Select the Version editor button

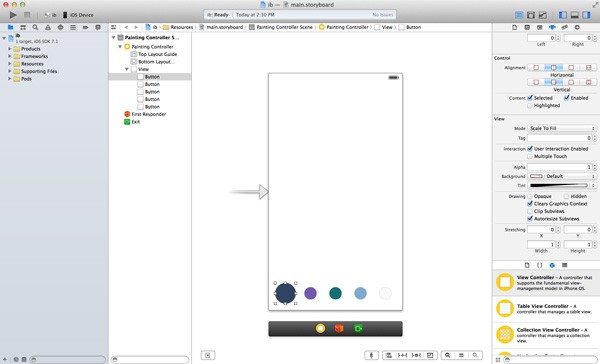543,15
